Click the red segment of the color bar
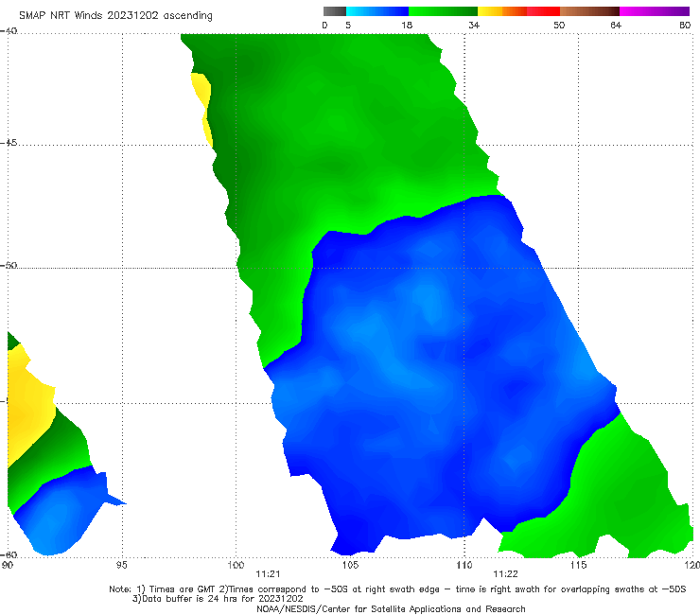 [543, 11]
